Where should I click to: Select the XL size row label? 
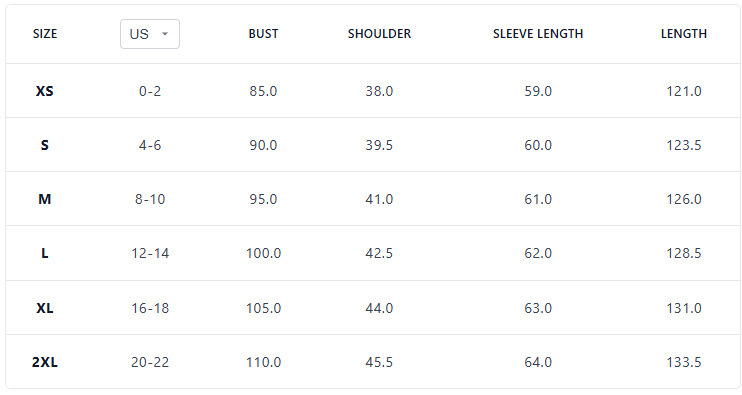[x=44, y=308]
